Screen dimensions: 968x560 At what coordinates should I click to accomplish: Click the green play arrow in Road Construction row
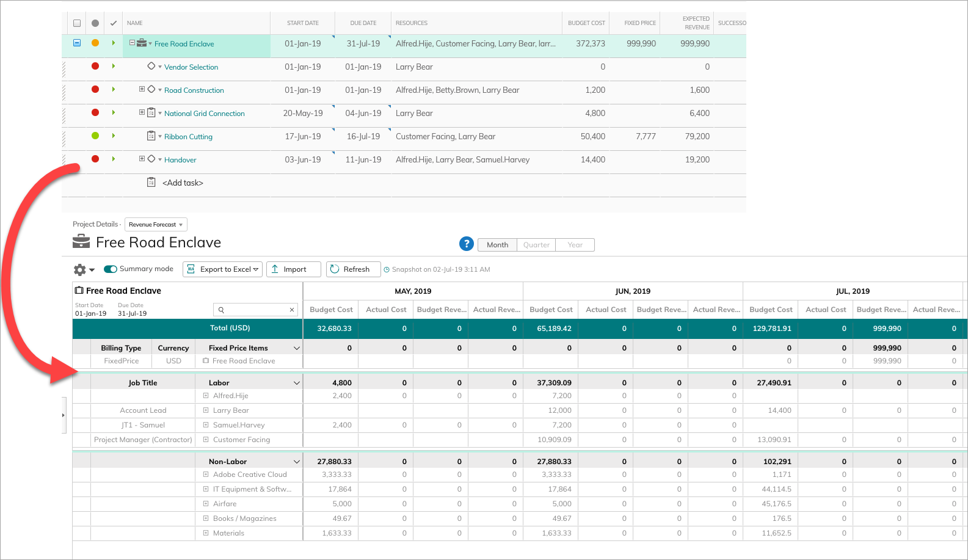coord(114,89)
